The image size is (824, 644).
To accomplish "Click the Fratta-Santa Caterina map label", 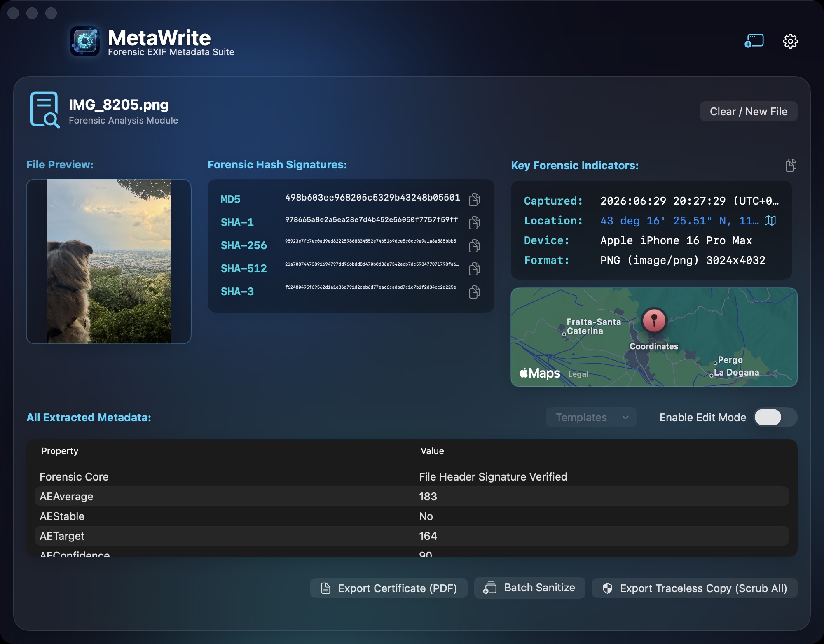I will (x=593, y=327).
